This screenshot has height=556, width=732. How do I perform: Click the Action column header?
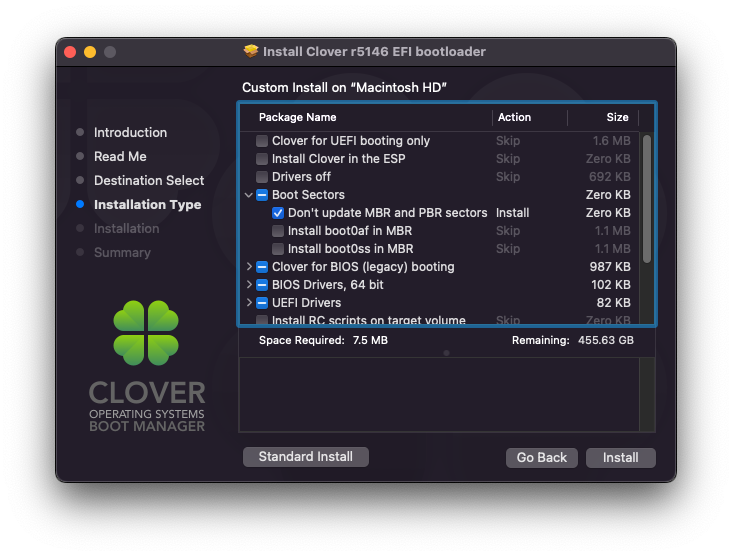coord(514,117)
